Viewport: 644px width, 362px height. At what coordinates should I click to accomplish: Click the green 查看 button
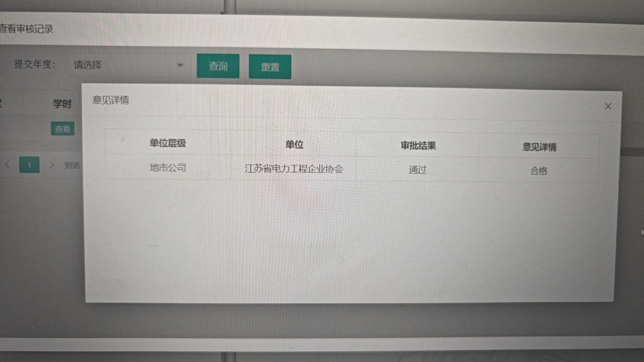click(63, 129)
